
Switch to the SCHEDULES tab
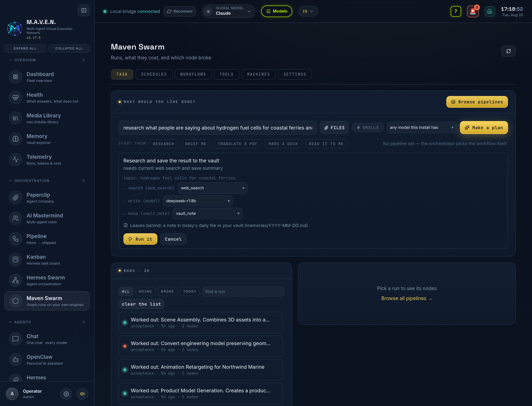tap(154, 74)
